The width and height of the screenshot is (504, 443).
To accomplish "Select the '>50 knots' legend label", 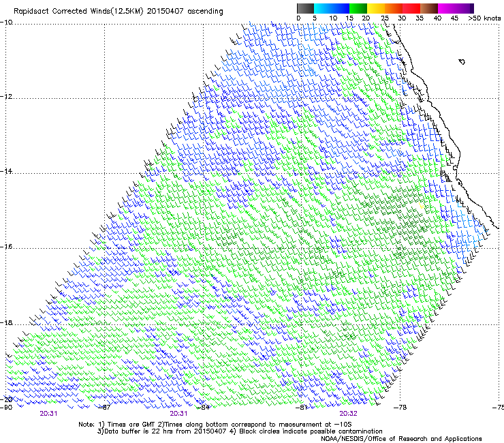I will pos(484,18).
